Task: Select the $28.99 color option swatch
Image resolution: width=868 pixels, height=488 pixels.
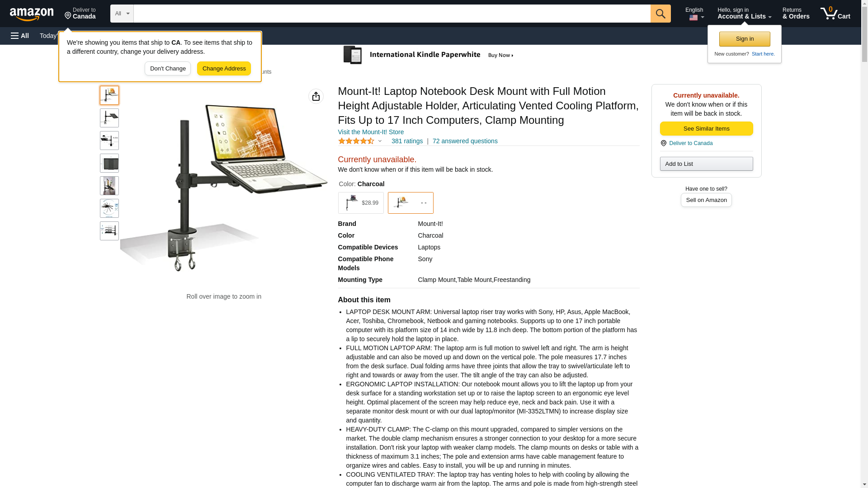Action: [361, 203]
